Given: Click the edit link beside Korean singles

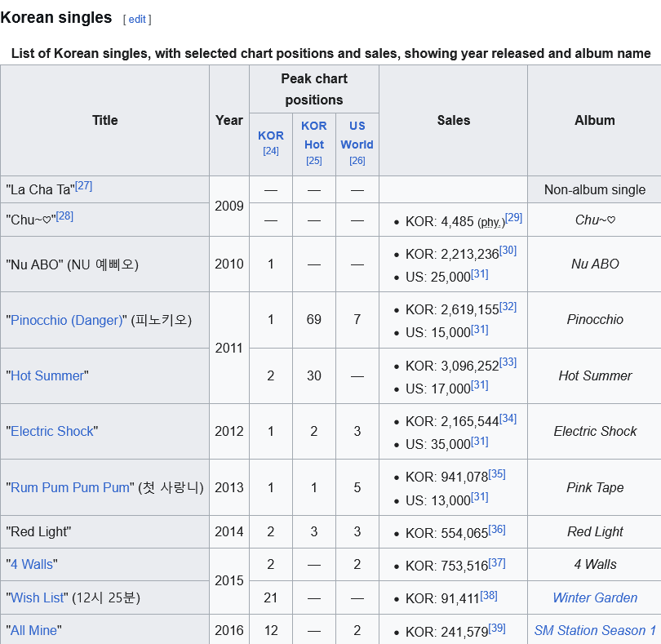Looking at the screenshot, I should click(x=137, y=20).
